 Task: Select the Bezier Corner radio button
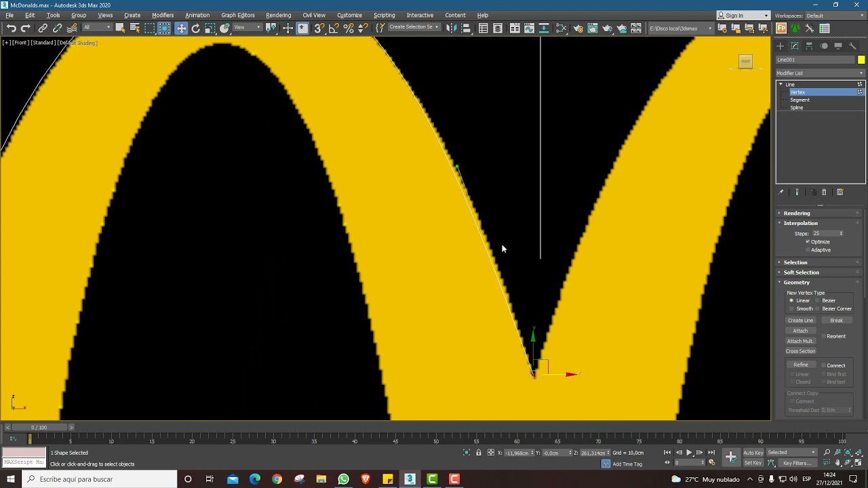(818, 309)
